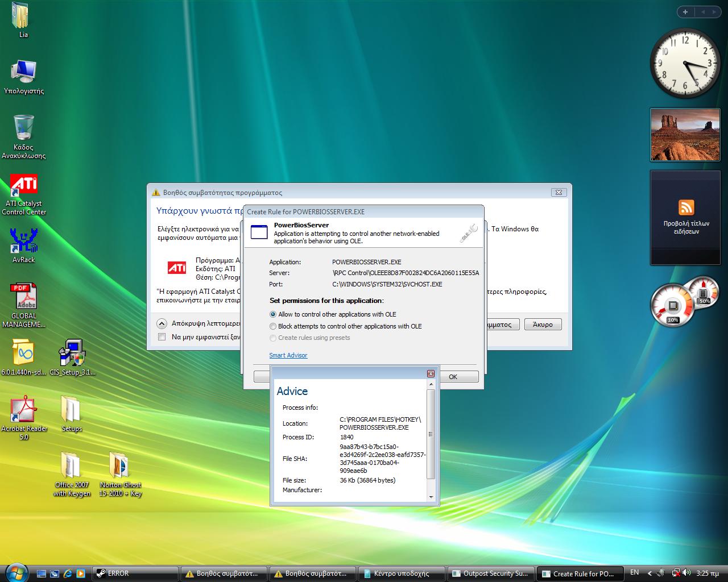Viewport: 728px width, 582px height.
Task: Launch ATI Catalyst Control Center shortcut
Action: coord(24,194)
